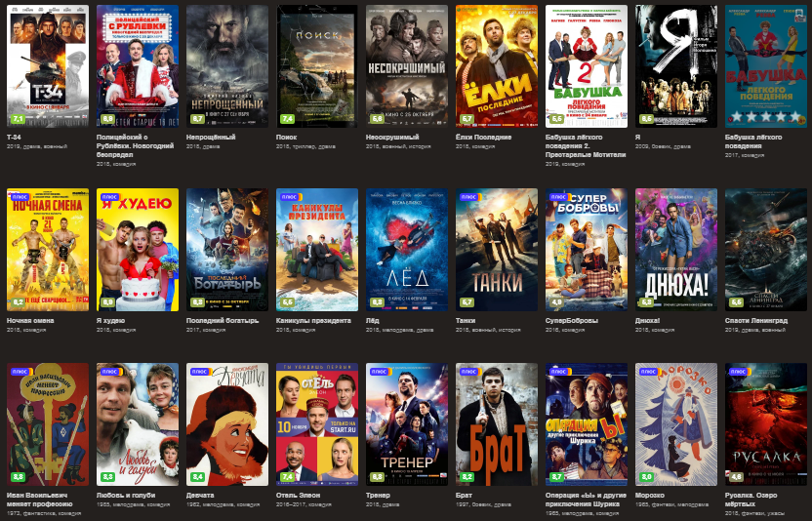The height and width of the screenshot is (521, 812).
Task: Open the Спасти Ленинград poster
Action: [766, 250]
